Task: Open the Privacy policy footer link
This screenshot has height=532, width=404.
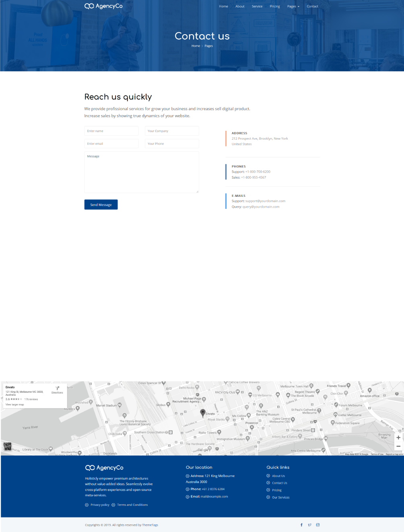Action: click(100, 505)
